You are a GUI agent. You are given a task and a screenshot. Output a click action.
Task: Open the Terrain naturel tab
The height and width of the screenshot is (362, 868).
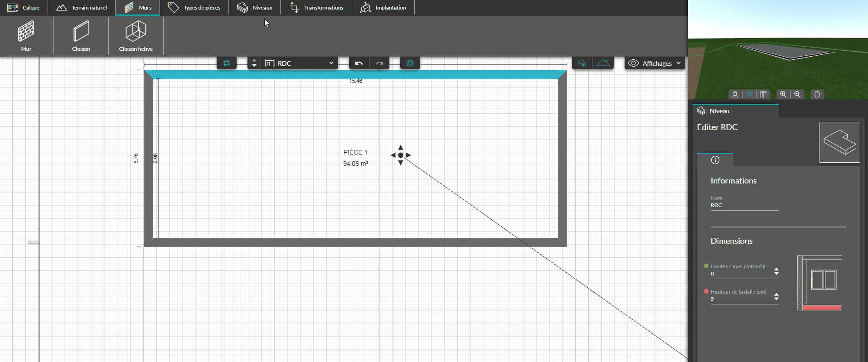click(82, 8)
